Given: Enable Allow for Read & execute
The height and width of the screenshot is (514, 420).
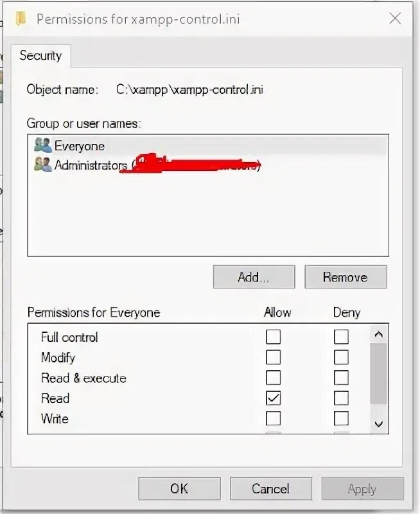Looking at the screenshot, I should coord(274,378).
